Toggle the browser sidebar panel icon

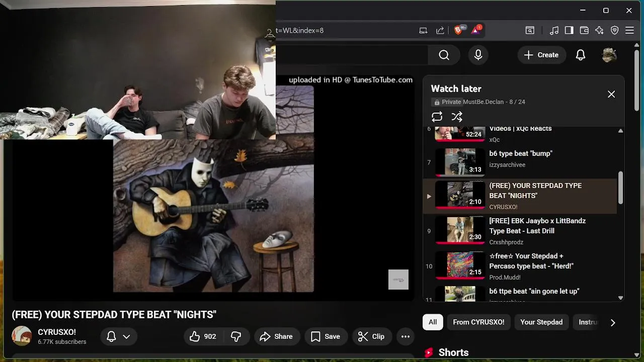tap(569, 30)
